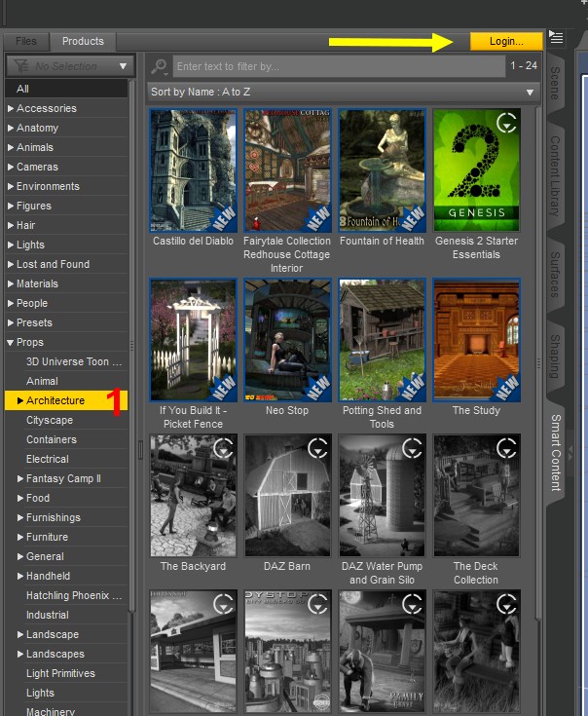Open the Content Library side tab
This screenshot has width=588, height=716.
tap(555, 175)
